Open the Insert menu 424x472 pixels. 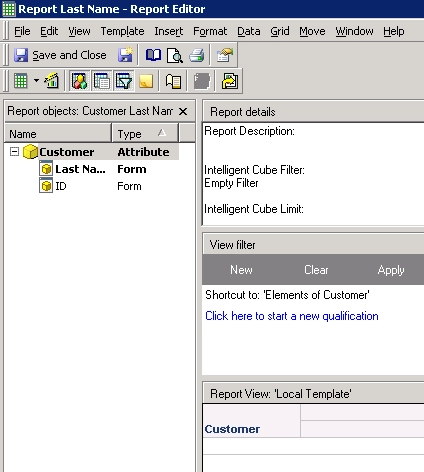point(169,31)
